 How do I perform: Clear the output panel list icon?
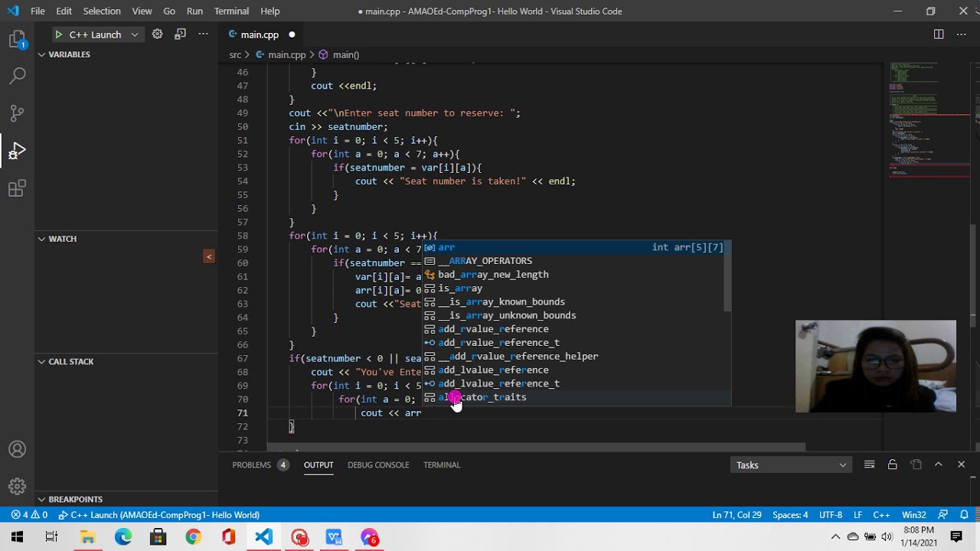[869, 465]
